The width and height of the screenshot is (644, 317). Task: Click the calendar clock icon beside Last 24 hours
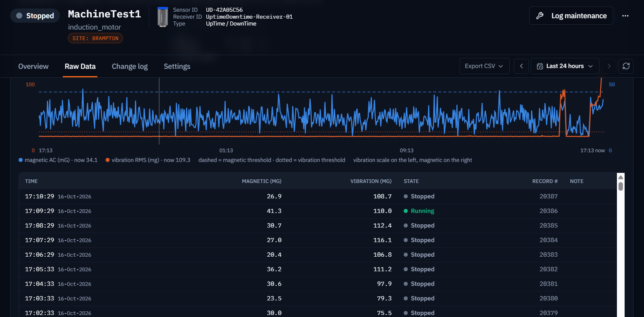[x=540, y=66]
